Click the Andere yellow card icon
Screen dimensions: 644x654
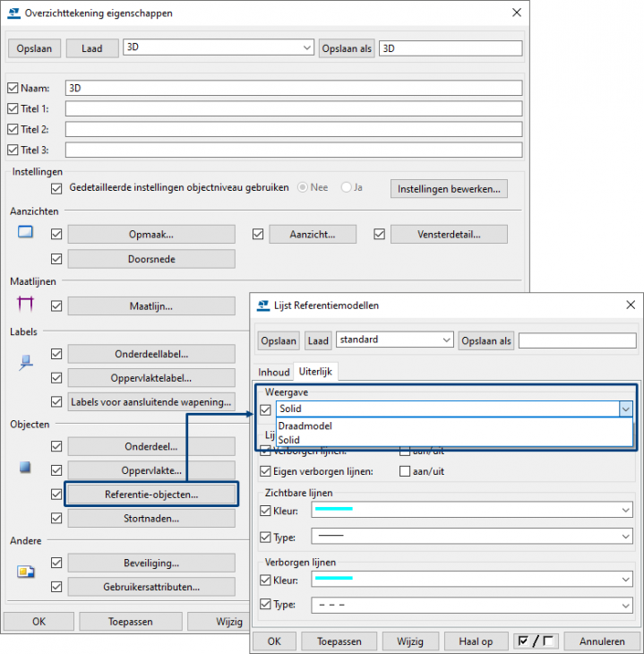(x=25, y=571)
